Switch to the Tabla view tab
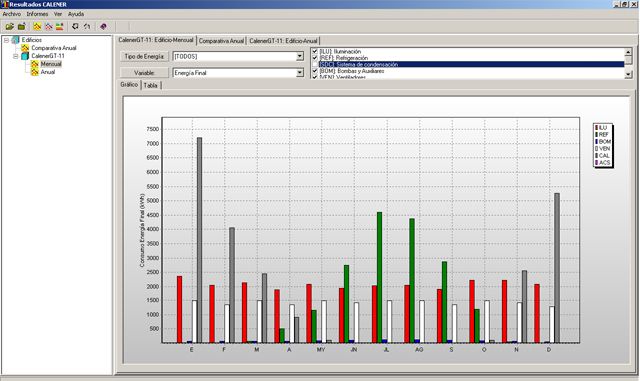This screenshot has height=381, width=640. pos(151,85)
